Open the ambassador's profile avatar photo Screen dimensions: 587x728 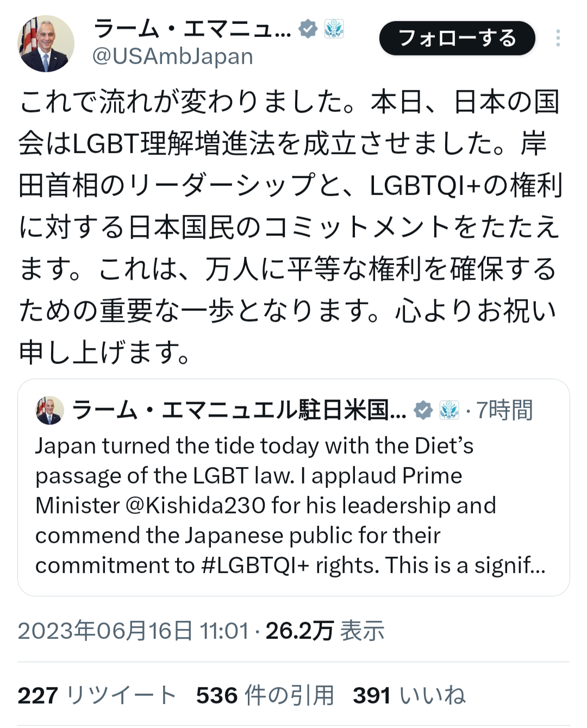(46, 43)
